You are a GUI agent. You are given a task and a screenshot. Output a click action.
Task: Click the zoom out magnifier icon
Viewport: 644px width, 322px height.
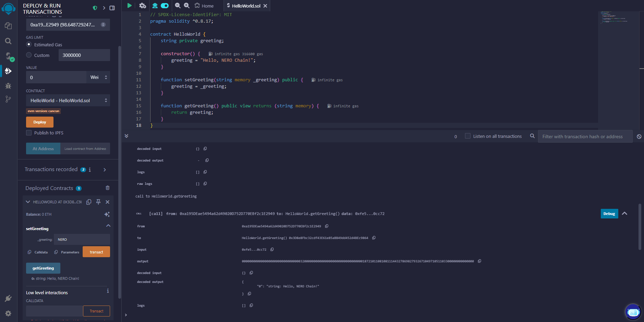[178, 5]
